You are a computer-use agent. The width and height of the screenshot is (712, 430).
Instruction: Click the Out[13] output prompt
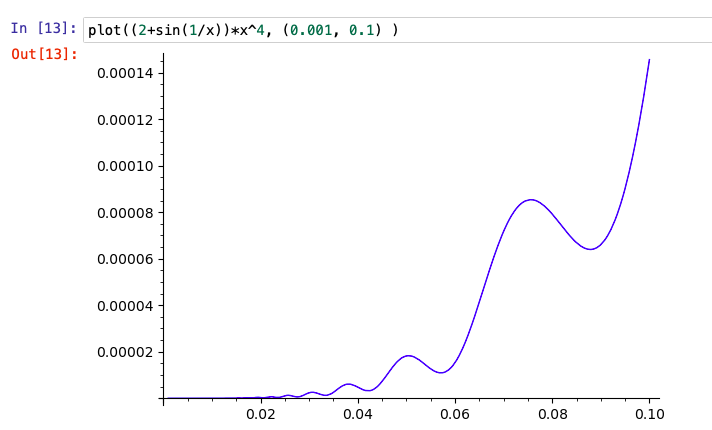tap(44, 53)
